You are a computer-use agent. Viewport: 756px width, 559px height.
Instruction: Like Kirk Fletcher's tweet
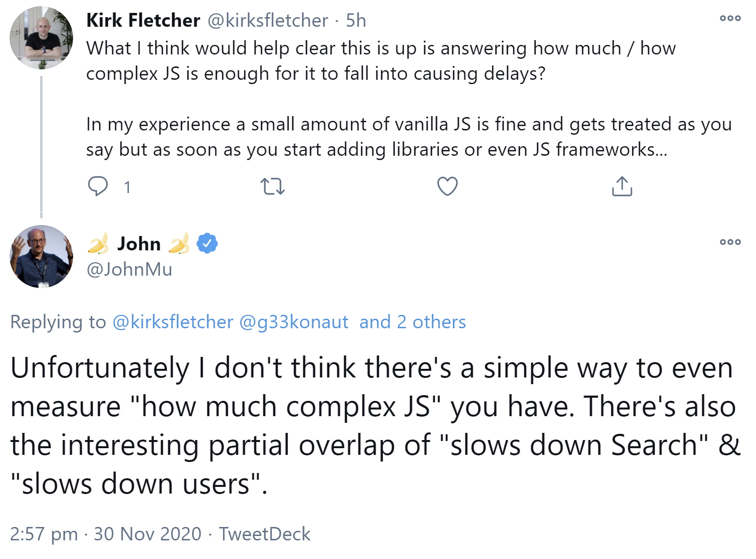(447, 186)
